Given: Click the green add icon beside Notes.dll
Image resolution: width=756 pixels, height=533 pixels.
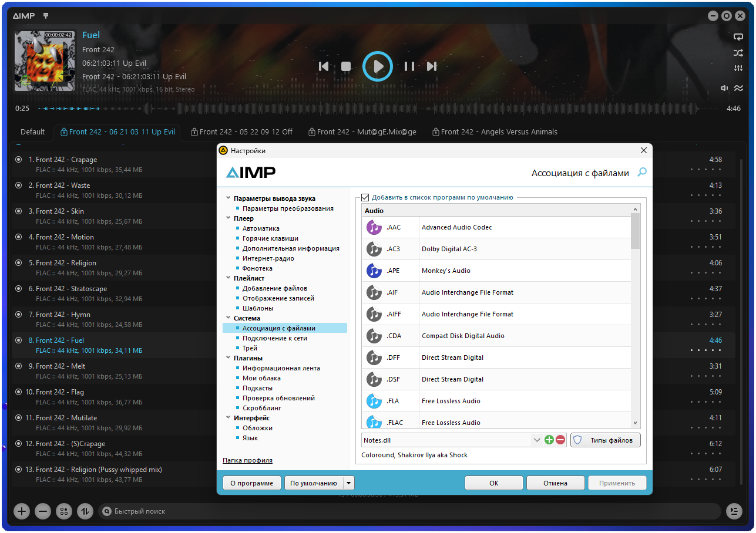Looking at the screenshot, I should click(549, 440).
